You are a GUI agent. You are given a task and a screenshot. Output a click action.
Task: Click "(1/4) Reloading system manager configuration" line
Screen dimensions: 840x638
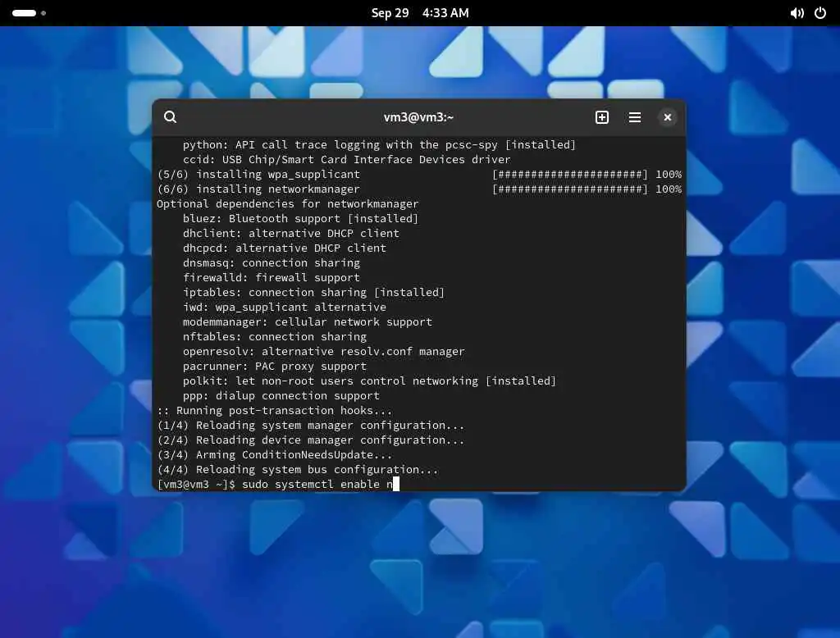(311, 425)
